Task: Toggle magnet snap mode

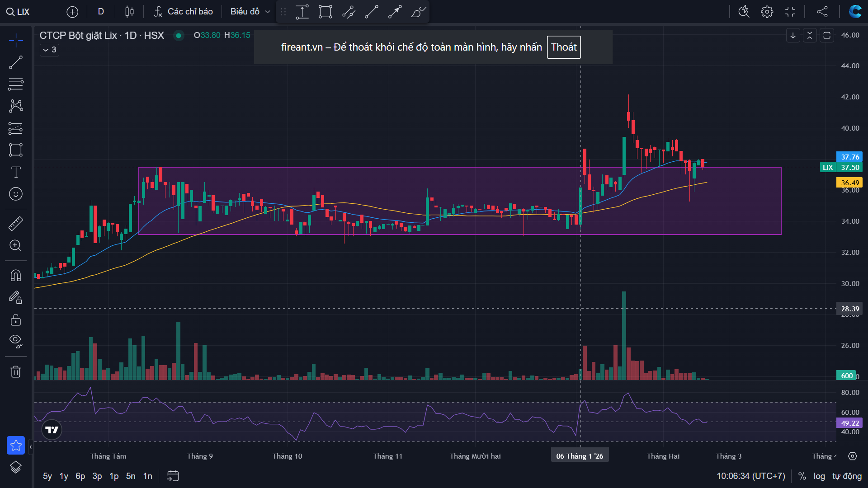Action: (16, 275)
